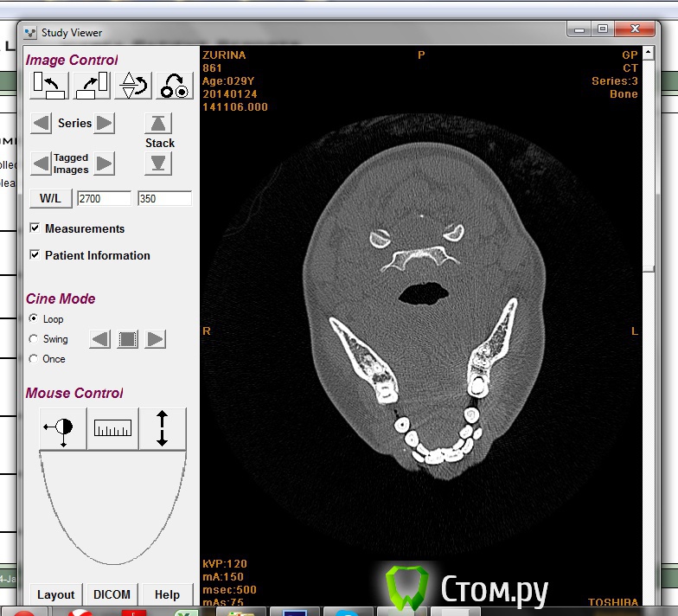The image size is (678, 616).
Task: Toggle the Patient Information checkbox
Action: [x=35, y=255]
